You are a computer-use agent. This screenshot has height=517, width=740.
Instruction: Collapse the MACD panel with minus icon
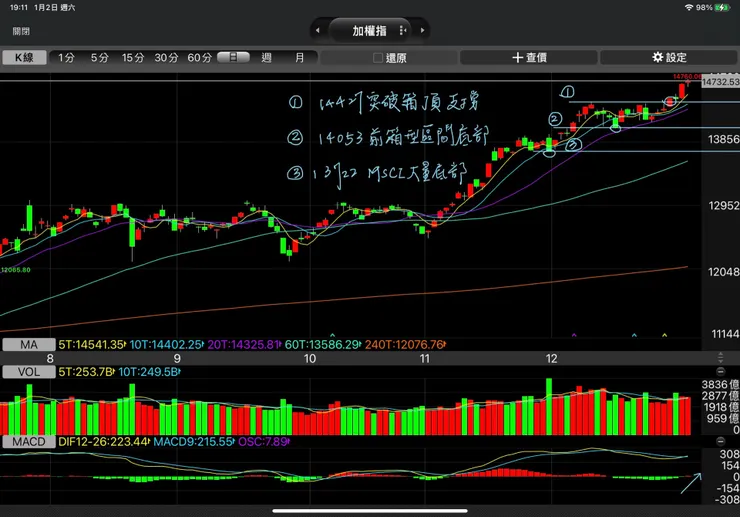pyautogui.click(x=721, y=441)
